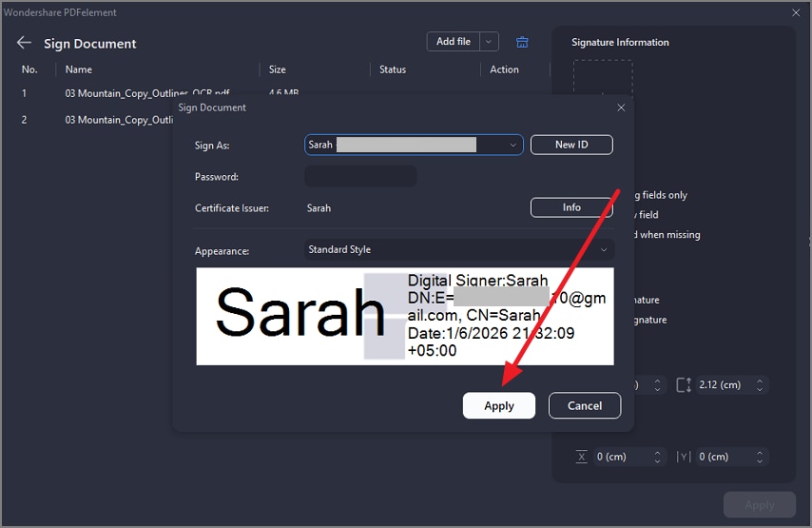This screenshot has height=528, width=812.
Task: Close the Sign Document dialog
Action: pos(621,108)
